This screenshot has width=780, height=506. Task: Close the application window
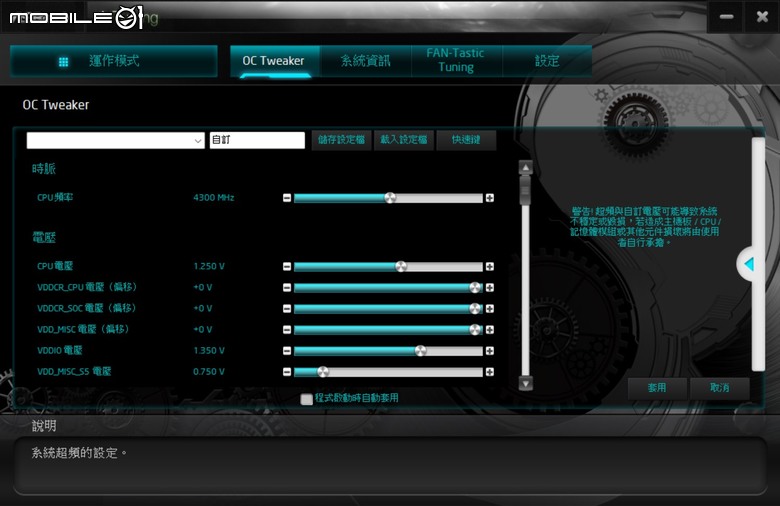pyautogui.click(x=762, y=17)
